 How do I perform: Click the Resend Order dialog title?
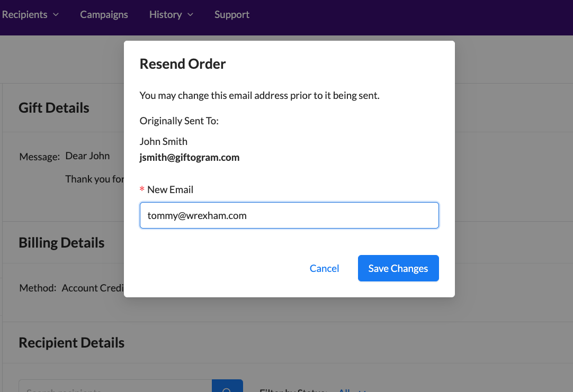coord(183,64)
